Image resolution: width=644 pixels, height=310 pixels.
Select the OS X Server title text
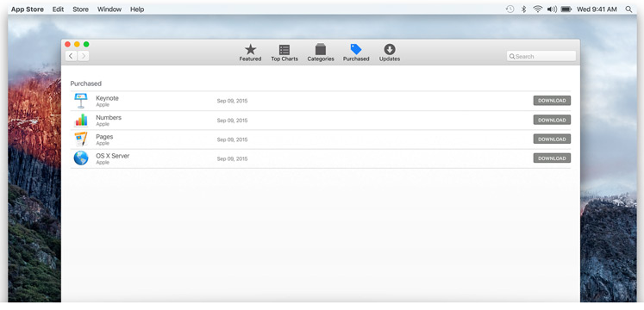[x=113, y=156]
